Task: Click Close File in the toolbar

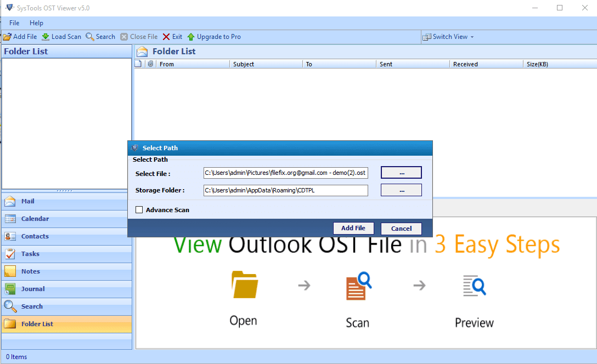Action: 139,37
